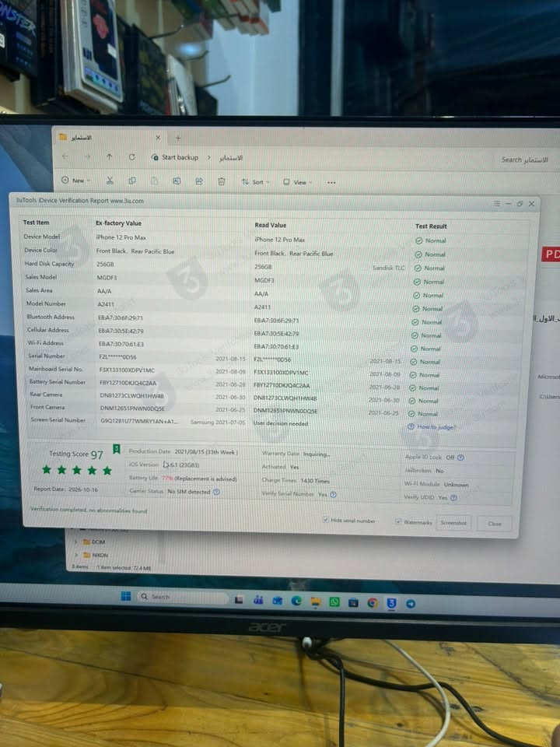This screenshot has height=747, width=560.
Task: Open Telegram from the taskbar
Action: [411, 604]
